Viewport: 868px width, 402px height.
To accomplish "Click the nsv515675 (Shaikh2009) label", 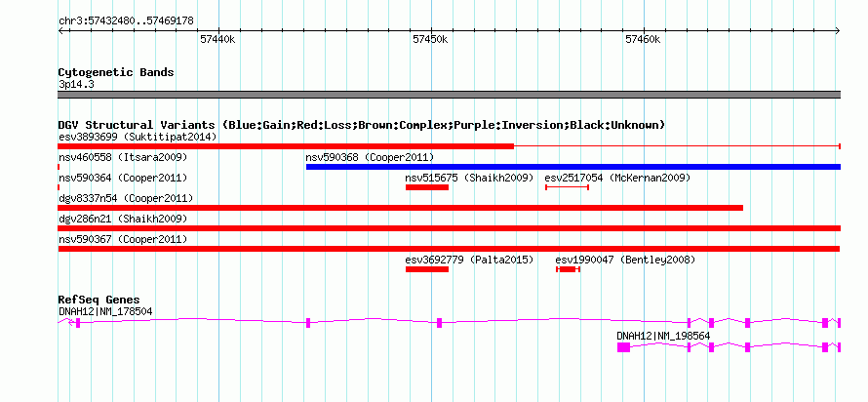I will click(x=469, y=178).
